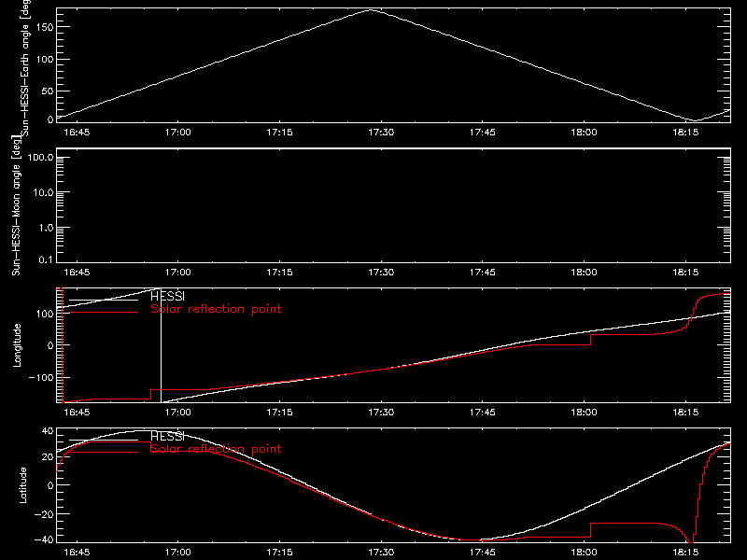Click tick label 100 on Earth angle axis
Image resolution: width=747 pixels, height=560 pixels.
(45, 60)
